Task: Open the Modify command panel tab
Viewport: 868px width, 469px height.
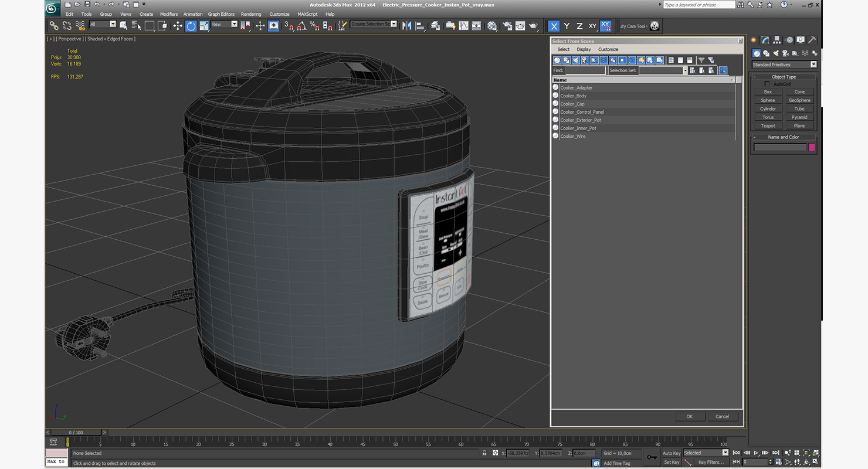Action: 765,40
